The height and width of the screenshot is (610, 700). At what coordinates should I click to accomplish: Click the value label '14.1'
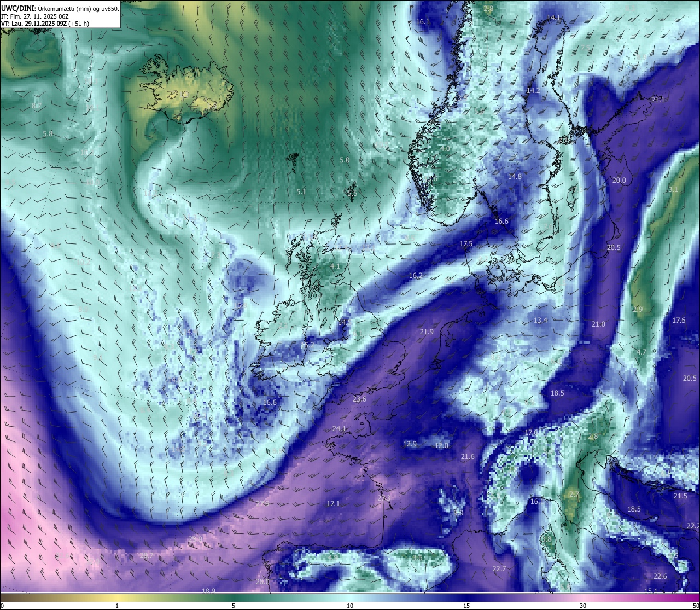[553, 18]
